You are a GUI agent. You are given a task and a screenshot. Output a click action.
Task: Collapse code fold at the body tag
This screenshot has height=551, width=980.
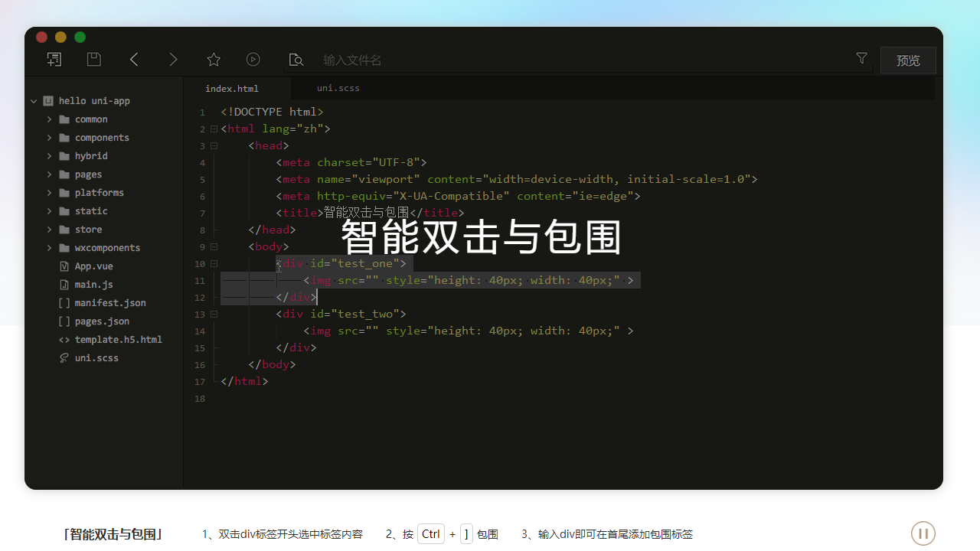click(x=214, y=246)
